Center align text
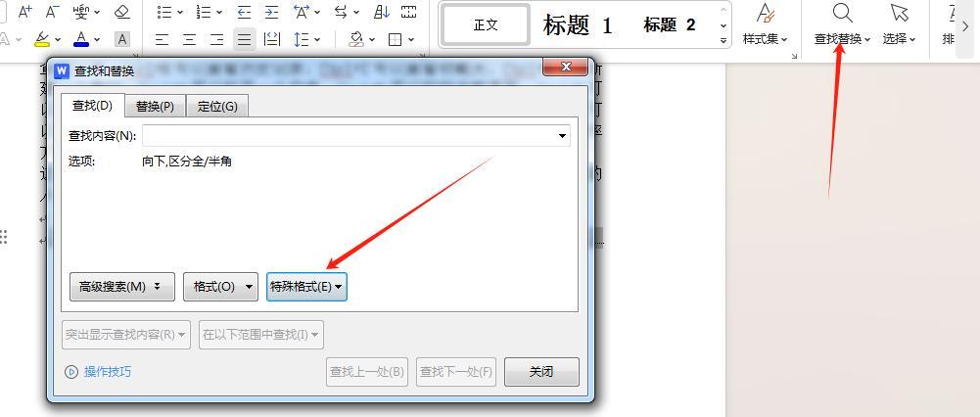 click(189, 40)
